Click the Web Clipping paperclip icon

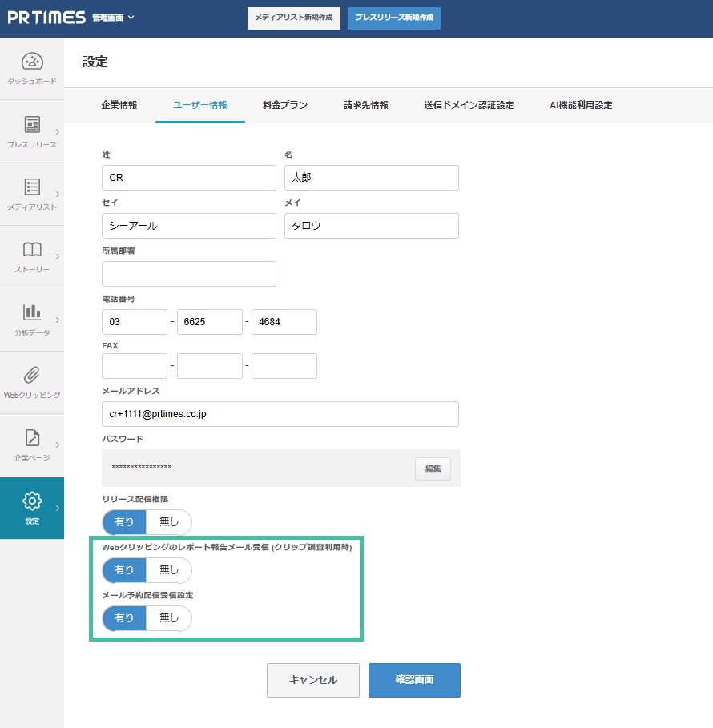click(32, 375)
